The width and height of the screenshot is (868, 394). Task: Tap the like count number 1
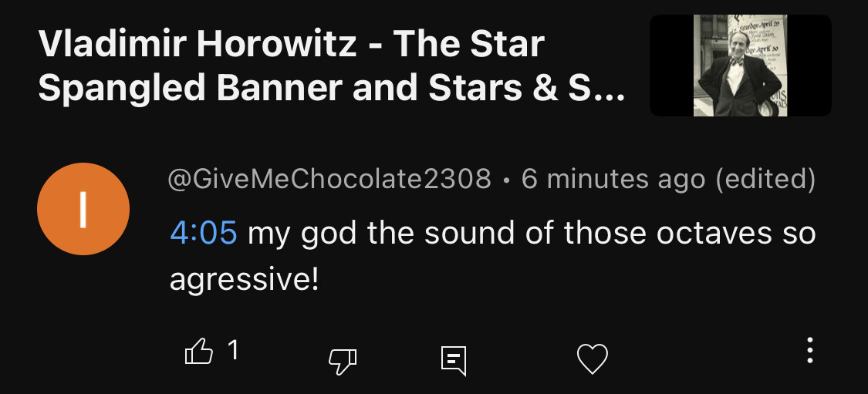(x=232, y=352)
